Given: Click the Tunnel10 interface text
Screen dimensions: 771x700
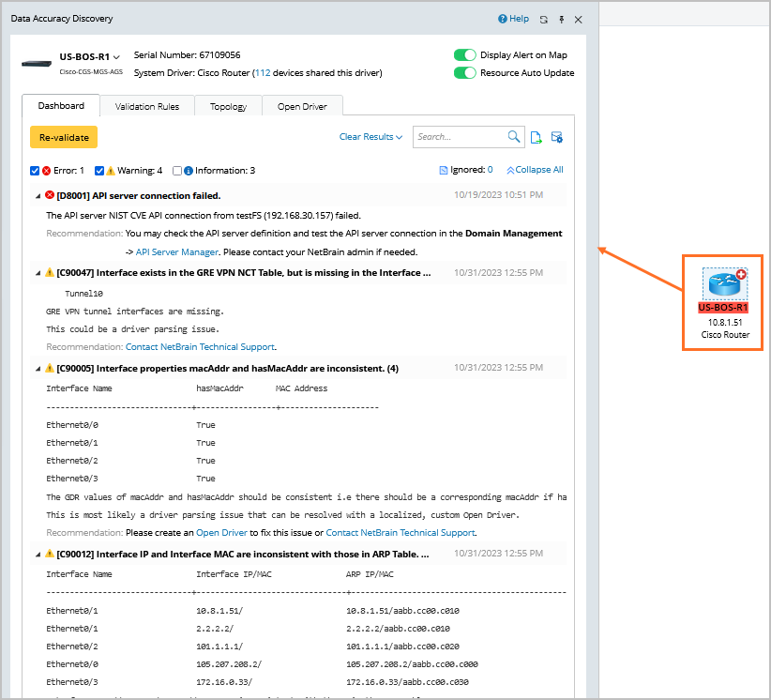Looking at the screenshot, I should coord(83,294).
